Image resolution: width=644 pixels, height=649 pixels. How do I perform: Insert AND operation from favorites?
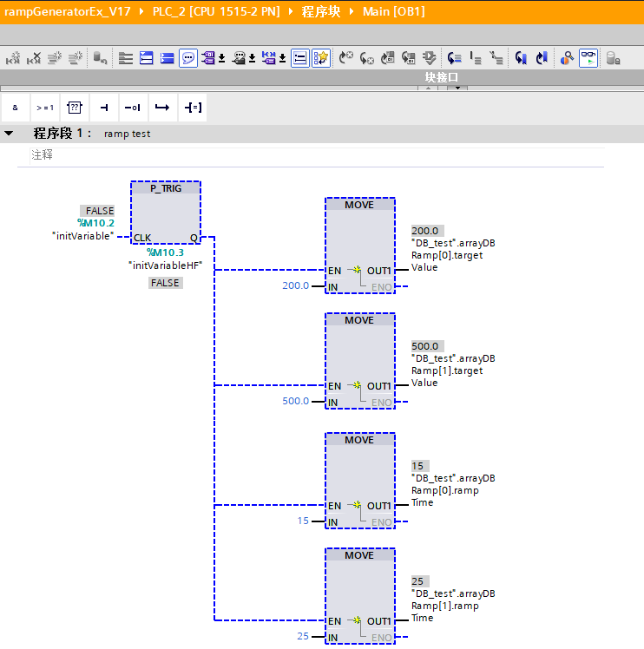16,108
